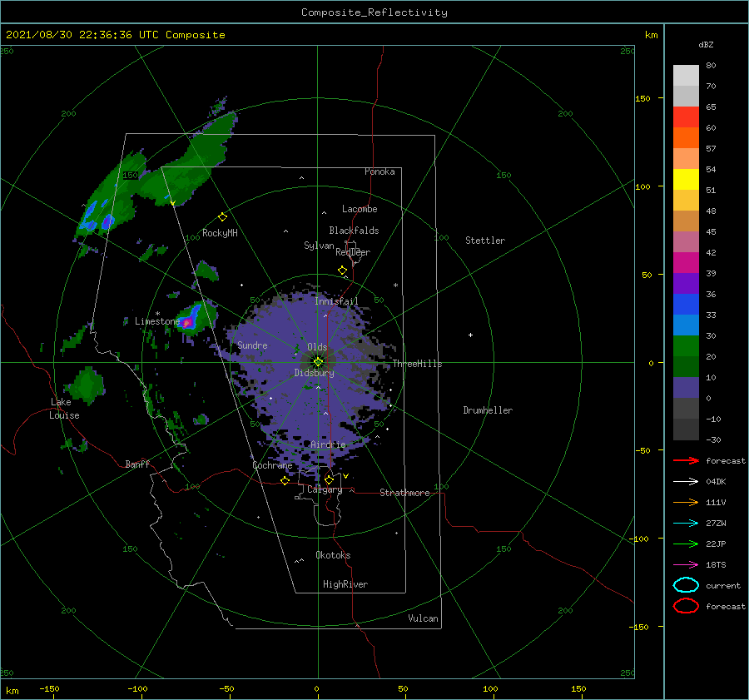
Task: Click the yellow diamond marker near RockyMH
Action: tap(222, 217)
